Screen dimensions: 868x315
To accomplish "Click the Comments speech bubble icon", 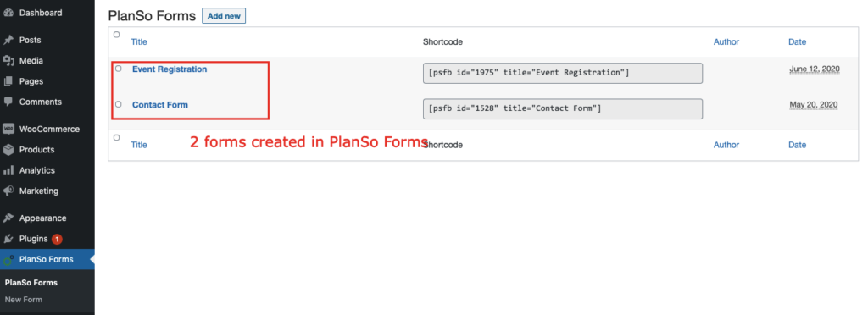I will point(8,102).
